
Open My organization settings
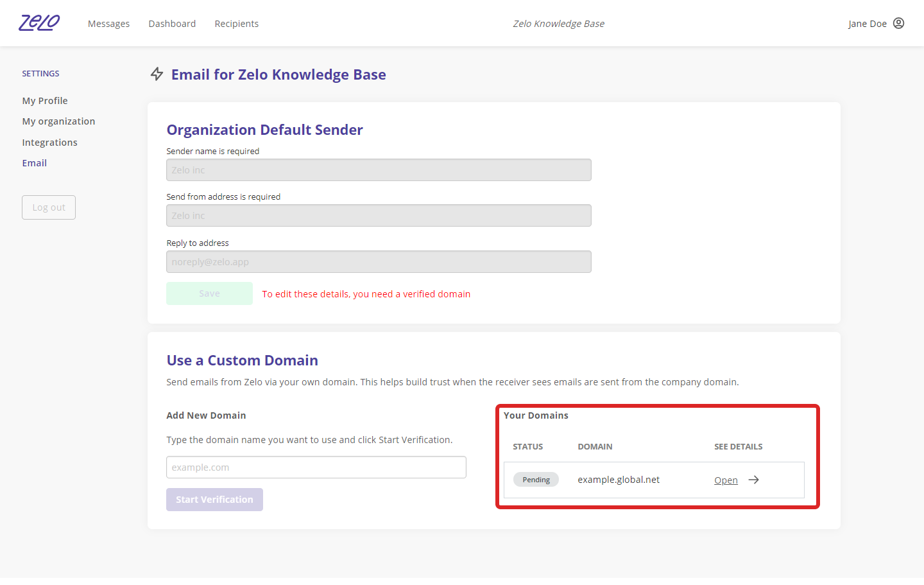pos(58,121)
